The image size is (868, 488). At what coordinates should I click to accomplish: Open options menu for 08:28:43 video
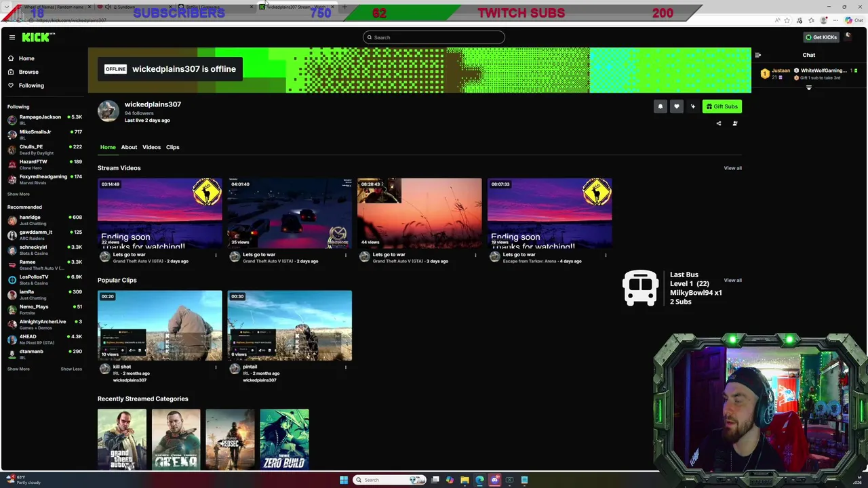coord(475,255)
